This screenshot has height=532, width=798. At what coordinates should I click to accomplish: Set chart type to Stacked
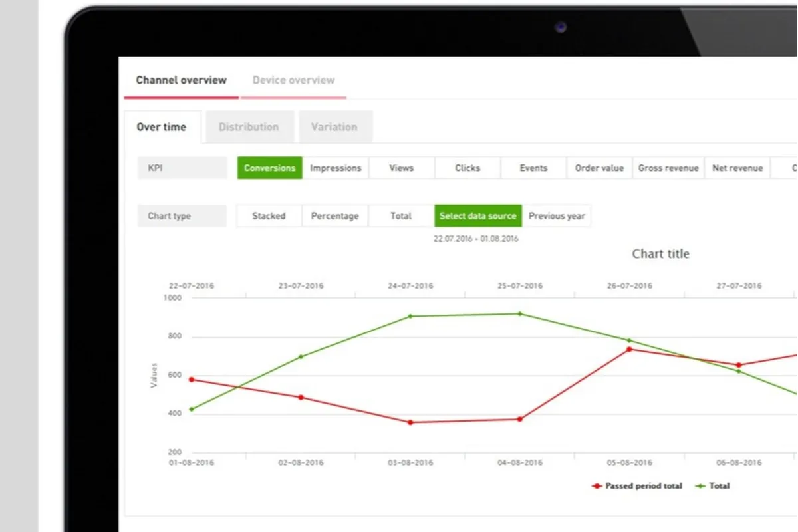[x=269, y=216]
